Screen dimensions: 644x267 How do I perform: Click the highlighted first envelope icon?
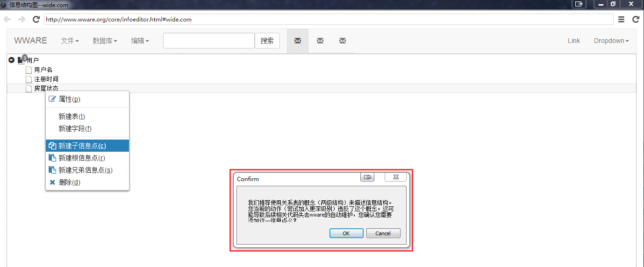point(298,41)
